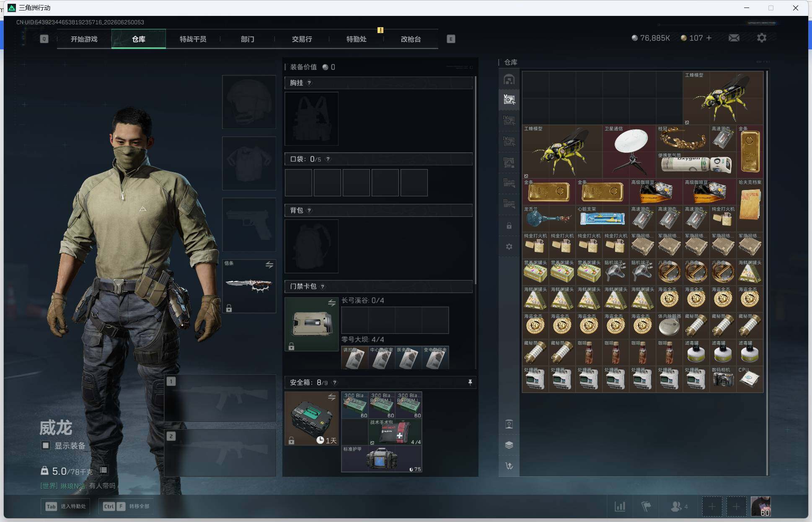Select the empty helmet equipment slot
812x522 pixels.
click(x=249, y=102)
